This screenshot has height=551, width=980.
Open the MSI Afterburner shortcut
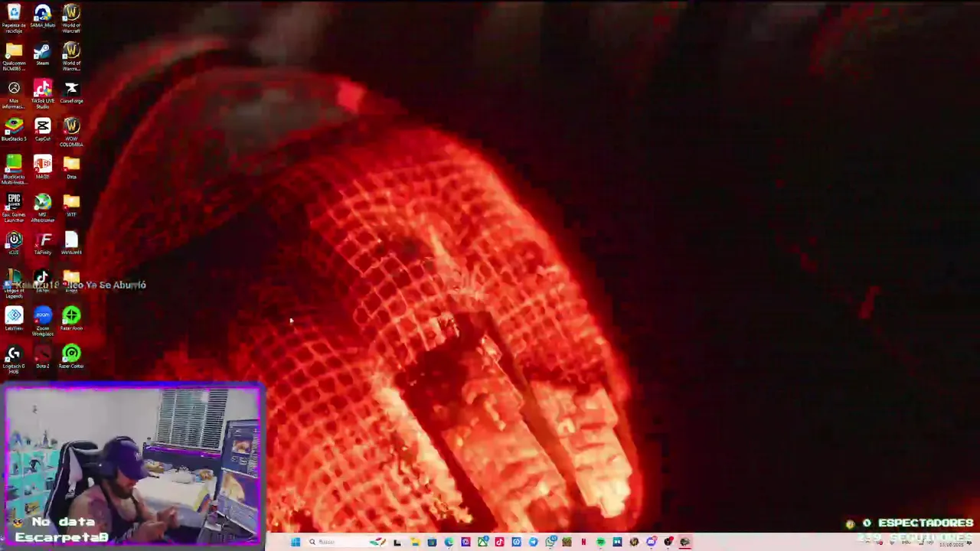tap(42, 207)
